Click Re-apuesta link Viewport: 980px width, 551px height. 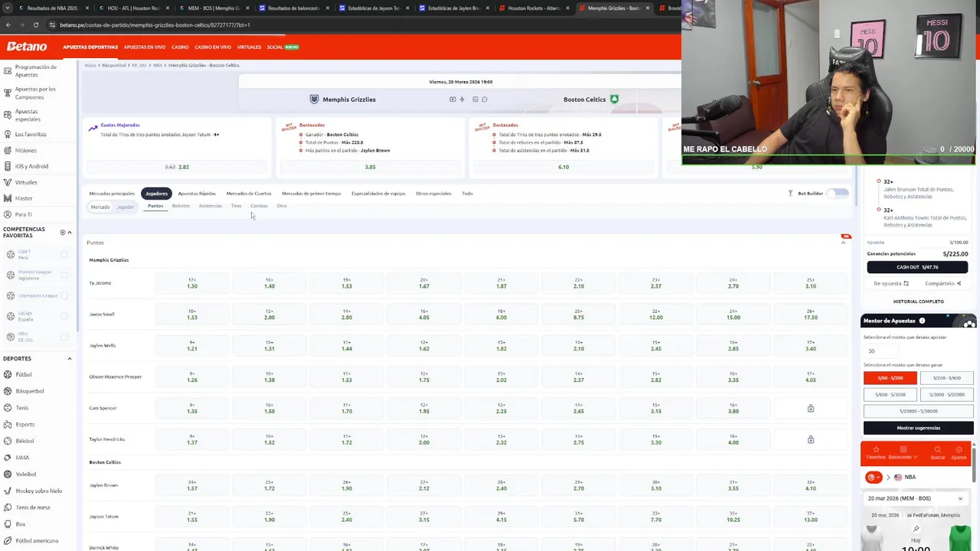pos(891,283)
